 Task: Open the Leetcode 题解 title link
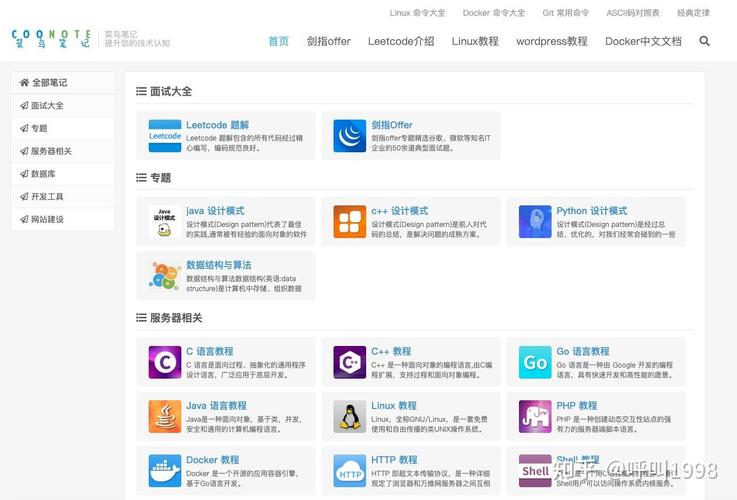click(218, 125)
